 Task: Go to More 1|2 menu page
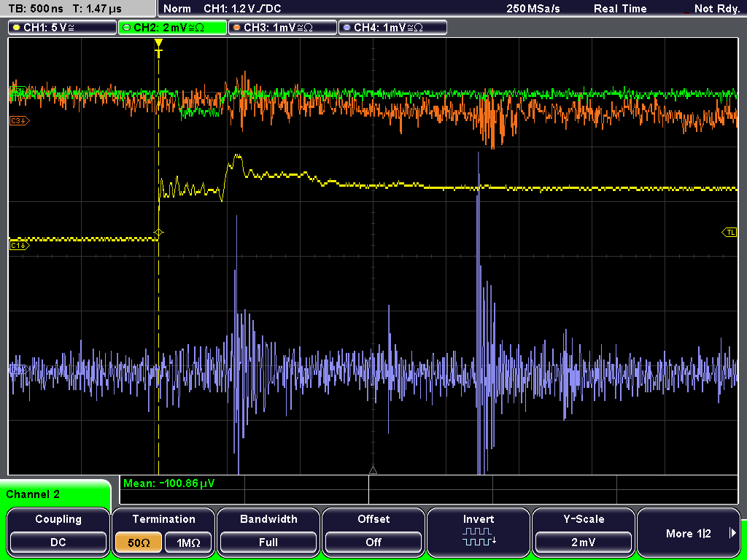[x=689, y=531]
